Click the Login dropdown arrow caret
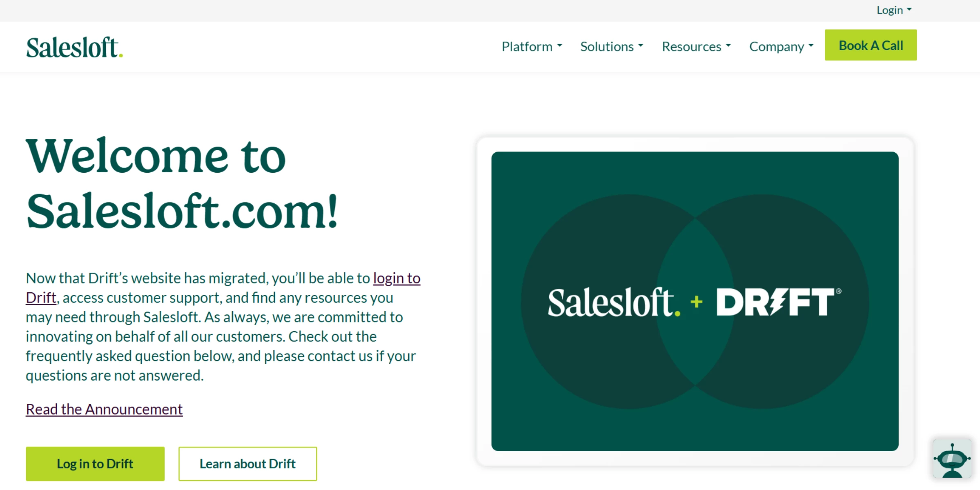Screen dimensions: 980x490 [909, 9]
